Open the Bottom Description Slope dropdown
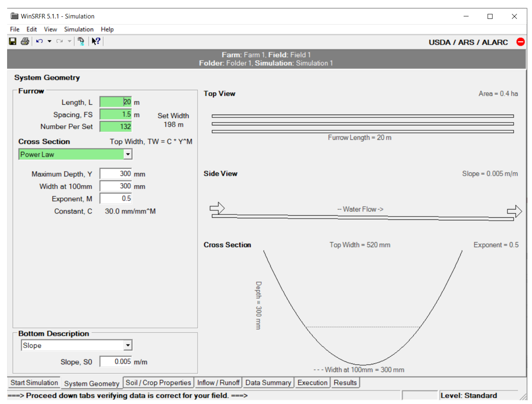Image resolution: width=532 pixels, height=404 pixels. coord(128,345)
